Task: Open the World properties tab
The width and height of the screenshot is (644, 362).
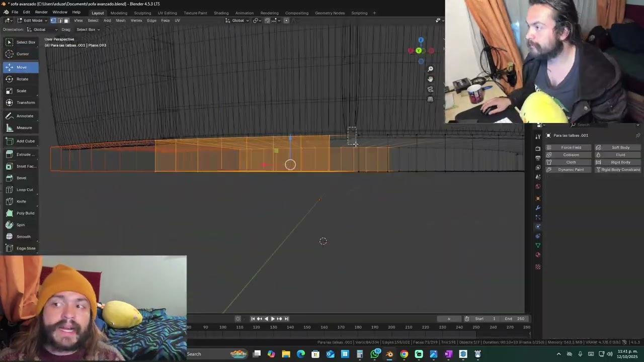Action: [x=538, y=187]
